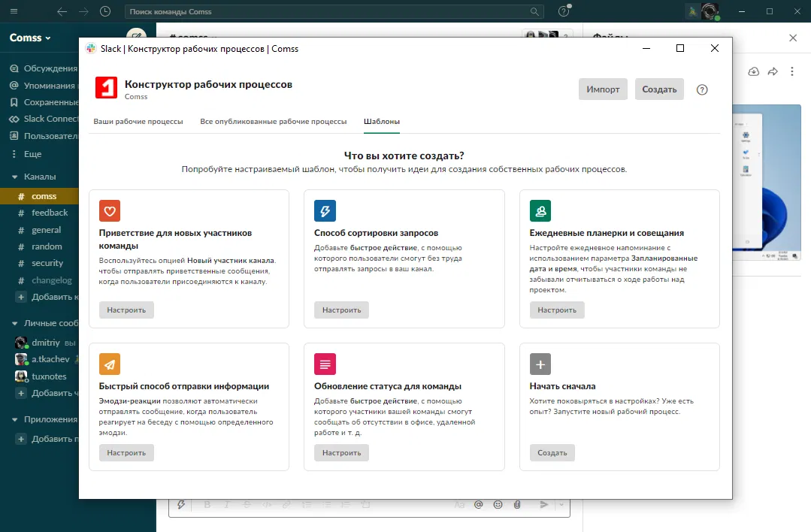Open Пользователи in sidebar
The height and width of the screenshot is (532, 811).
click(x=44, y=136)
